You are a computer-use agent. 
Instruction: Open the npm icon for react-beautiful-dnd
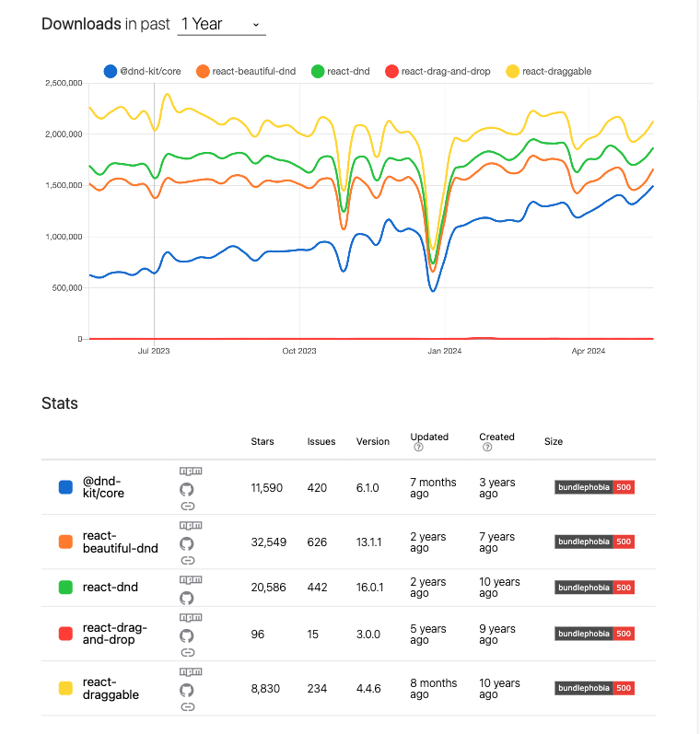[x=191, y=525]
